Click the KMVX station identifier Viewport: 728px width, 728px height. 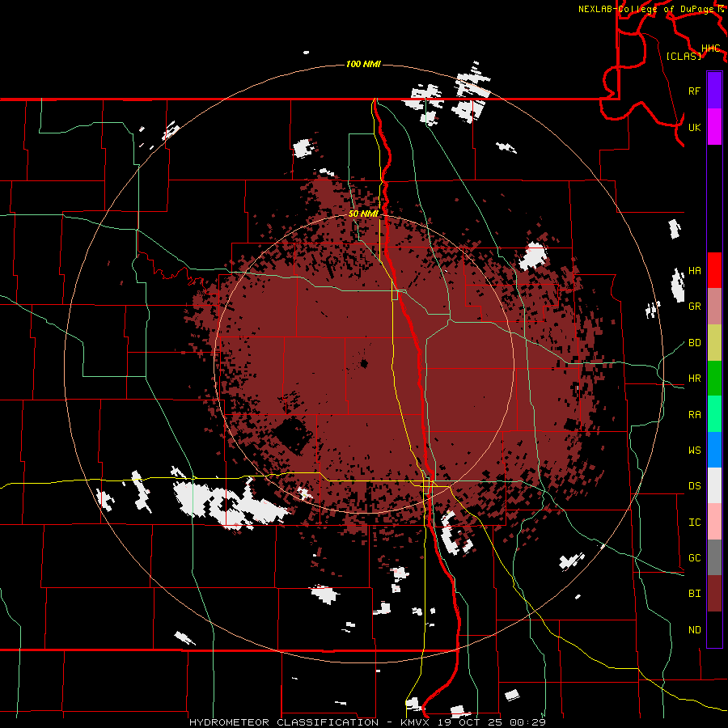coord(415,722)
